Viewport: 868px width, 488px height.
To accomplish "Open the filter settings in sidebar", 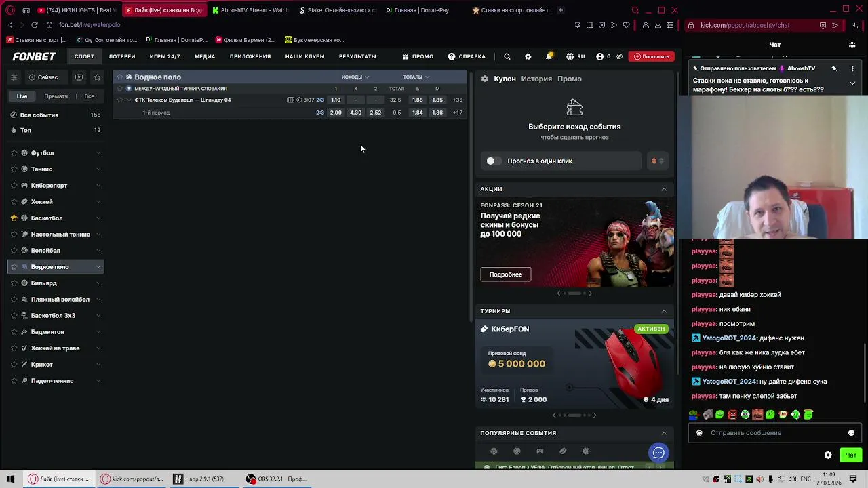I will (x=14, y=77).
